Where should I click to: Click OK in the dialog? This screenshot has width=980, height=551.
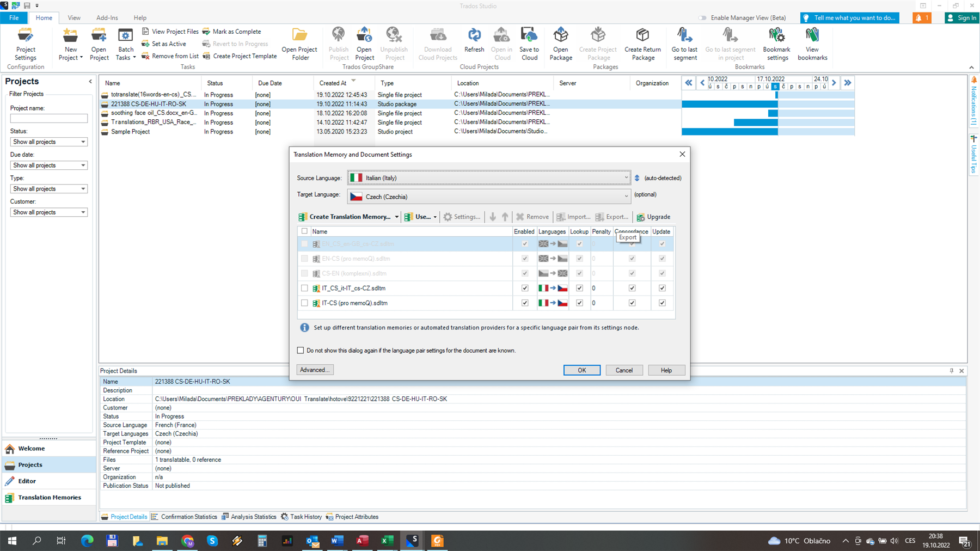coord(582,370)
